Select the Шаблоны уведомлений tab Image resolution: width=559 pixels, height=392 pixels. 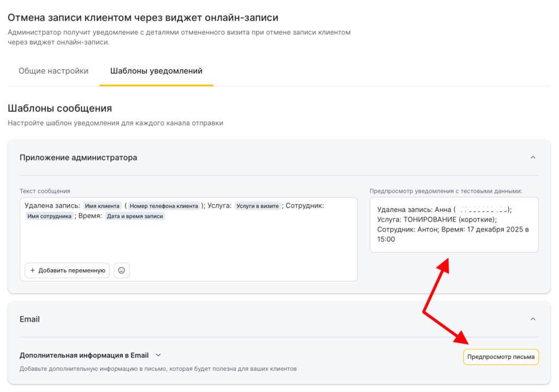pyautogui.click(x=156, y=71)
